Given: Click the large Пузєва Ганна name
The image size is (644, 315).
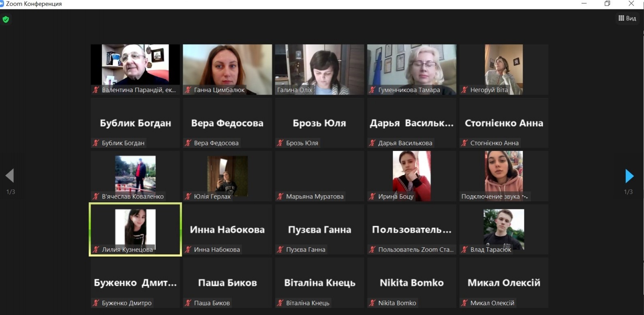Looking at the screenshot, I should pyautogui.click(x=319, y=230).
